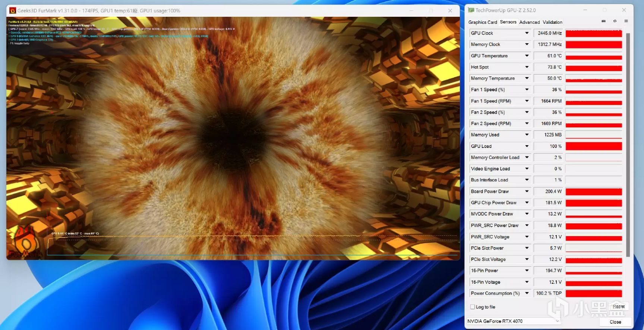This screenshot has height=330, width=644.
Task: Click the GPU Clock value 2445.0 MHz
Action: click(548, 33)
